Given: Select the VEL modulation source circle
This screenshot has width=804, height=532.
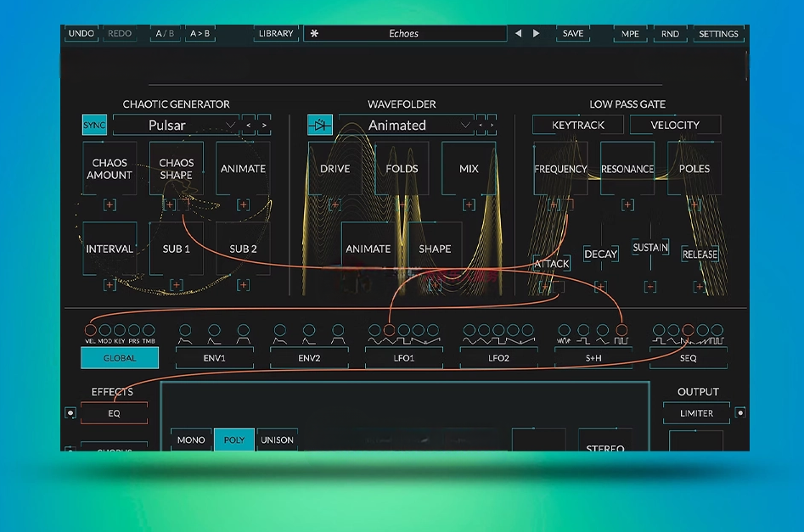Looking at the screenshot, I should click(90, 329).
